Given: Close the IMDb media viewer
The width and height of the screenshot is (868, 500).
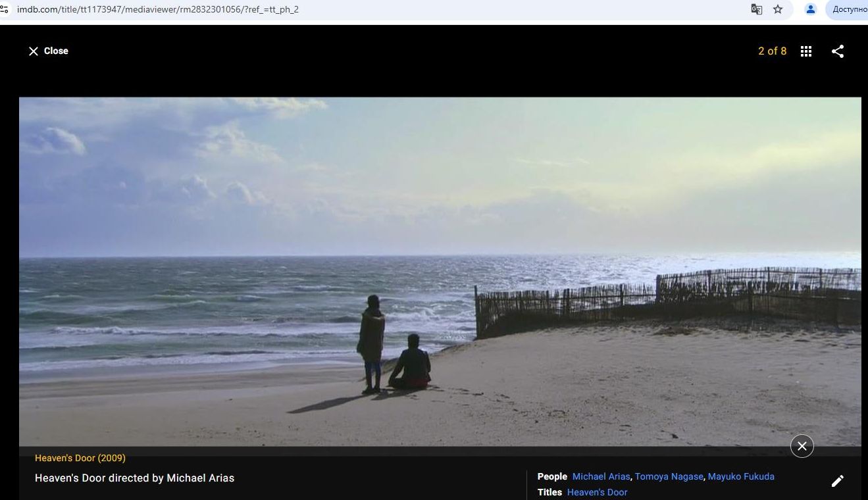Looking at the screenshot, I should pyautogui.click(x=48, y=51).
